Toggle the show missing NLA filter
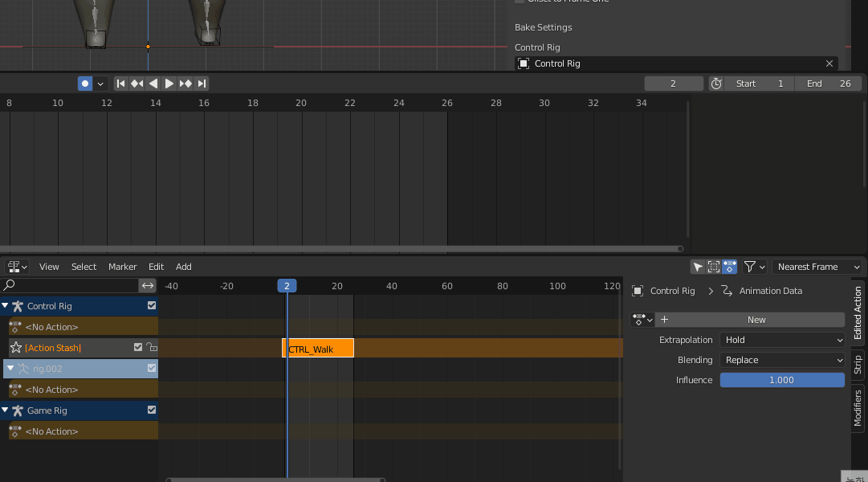 (730, 267)
